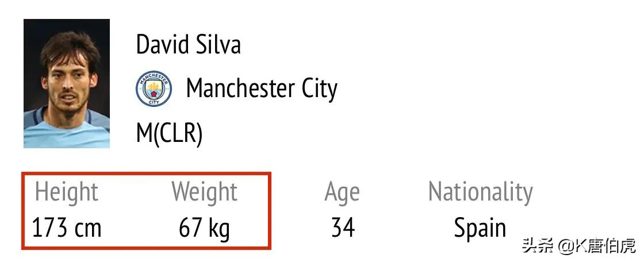Select the Height label
Viewport: 644px width, 262px height.
(x=66, y=192)
